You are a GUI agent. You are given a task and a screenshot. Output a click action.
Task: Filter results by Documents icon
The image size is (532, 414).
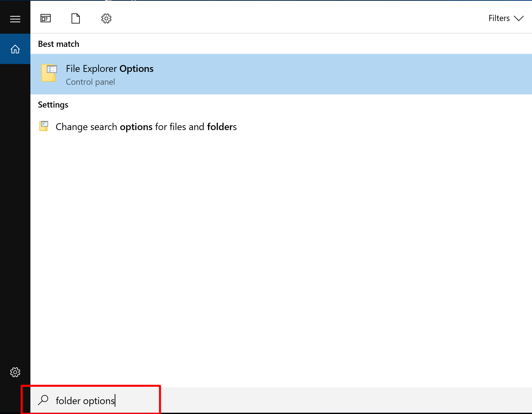pyautogui.click(x=75, y=18)
